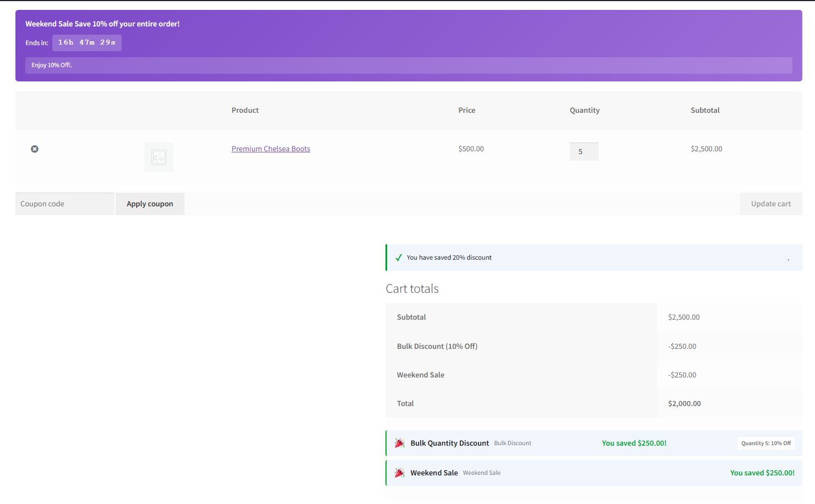Click the party popper icon beside Bulk Quantity Discount
The image size is (815, 504).
pyautogui.click(x=400, y=443)
